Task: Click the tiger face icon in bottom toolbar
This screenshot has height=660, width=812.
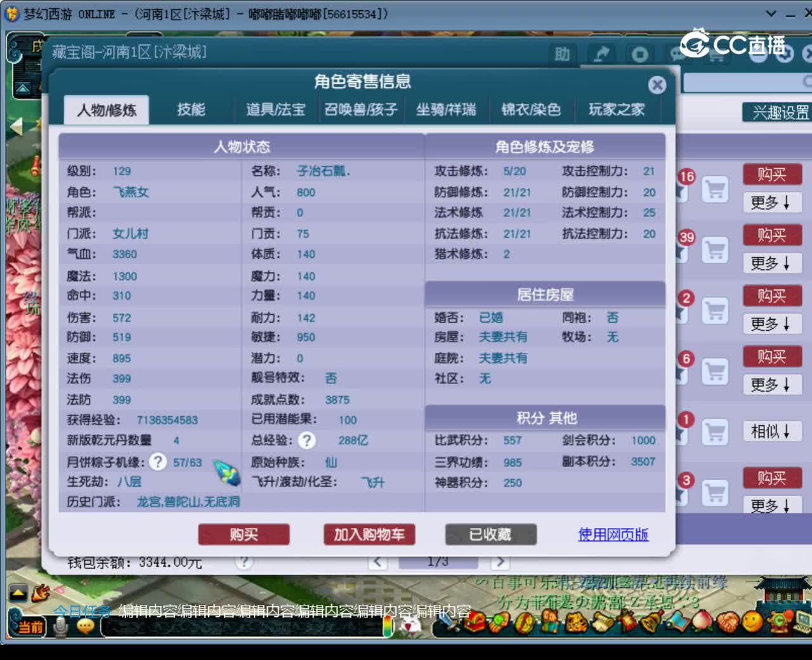Action: 576,622
